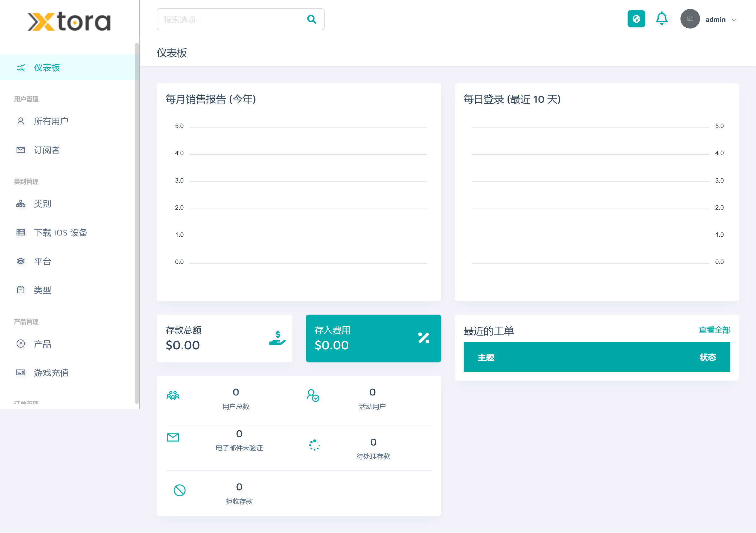Click the rejected deposits ban icon
Screen dimensions: 756x533
click(179, 490)
